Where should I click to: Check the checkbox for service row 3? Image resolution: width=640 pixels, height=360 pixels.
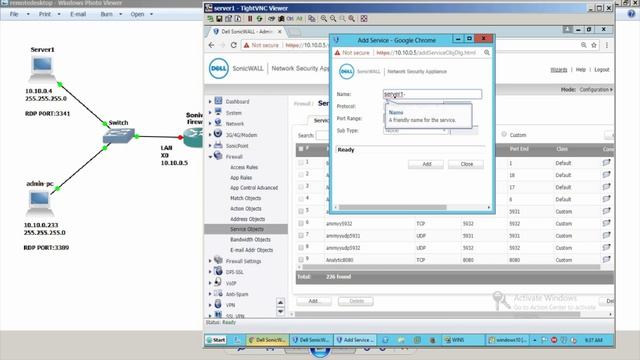tap(301, 187)
